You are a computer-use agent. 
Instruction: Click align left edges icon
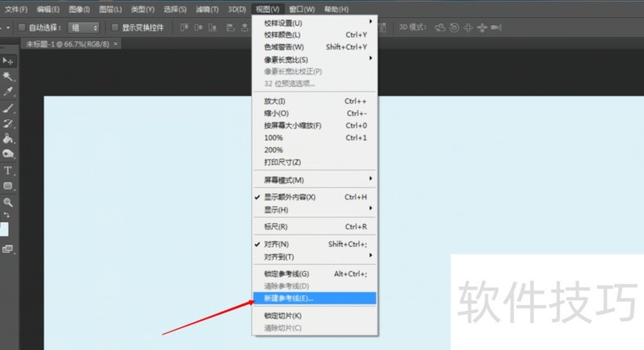pos(230,27)
